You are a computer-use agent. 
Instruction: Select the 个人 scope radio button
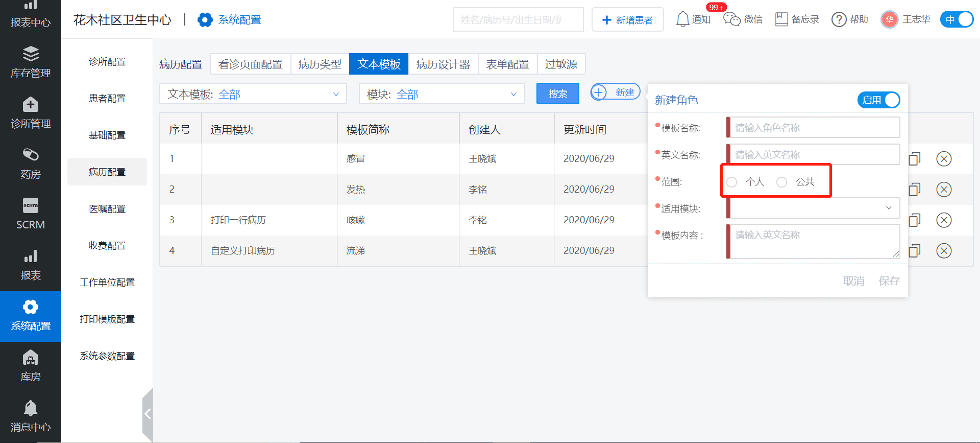732,182
